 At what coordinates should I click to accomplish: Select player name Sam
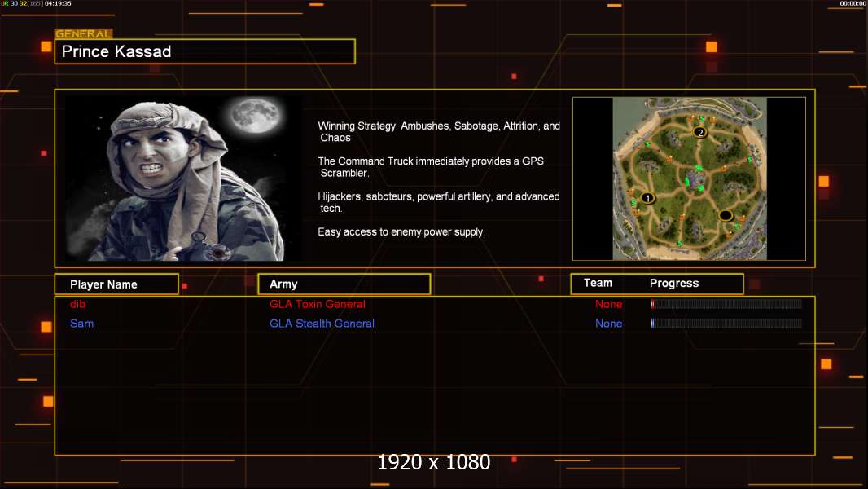(x=82, y=324)
